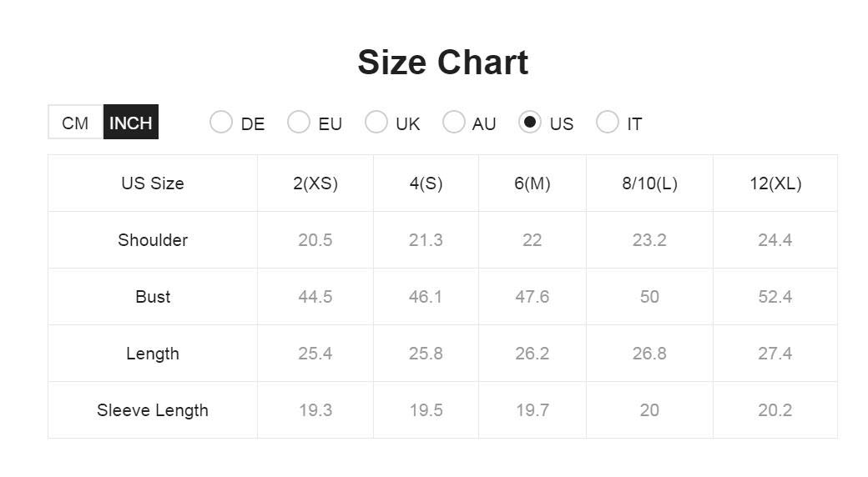Viewport: 868px width, 477px height.
Task: Click the 2(XS) column header
Action: tap(315, 183)
